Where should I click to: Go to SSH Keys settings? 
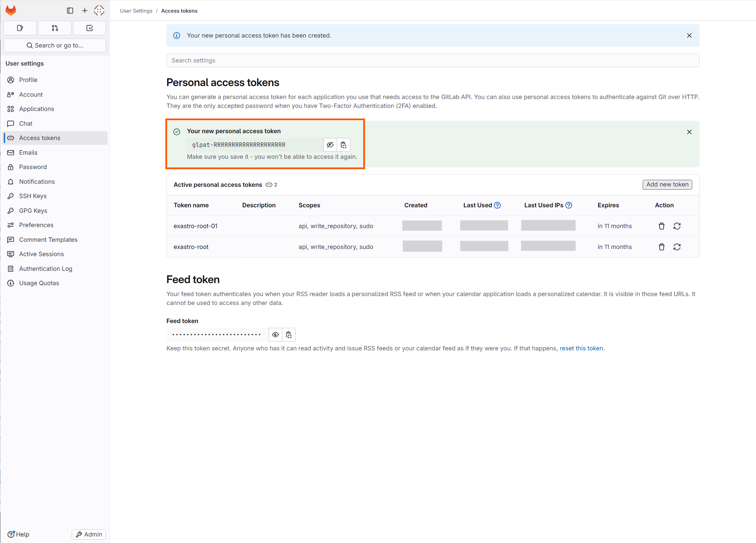tap(33, 196)
